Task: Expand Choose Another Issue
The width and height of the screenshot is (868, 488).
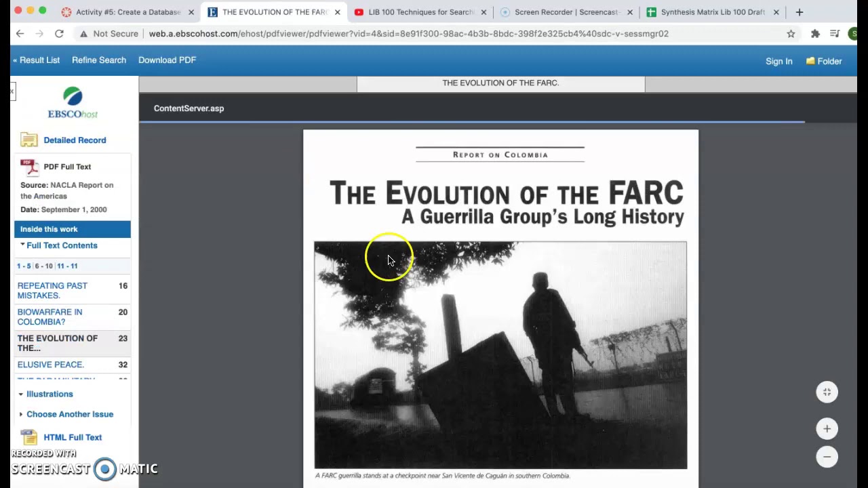Action: (x=21, y=414)
